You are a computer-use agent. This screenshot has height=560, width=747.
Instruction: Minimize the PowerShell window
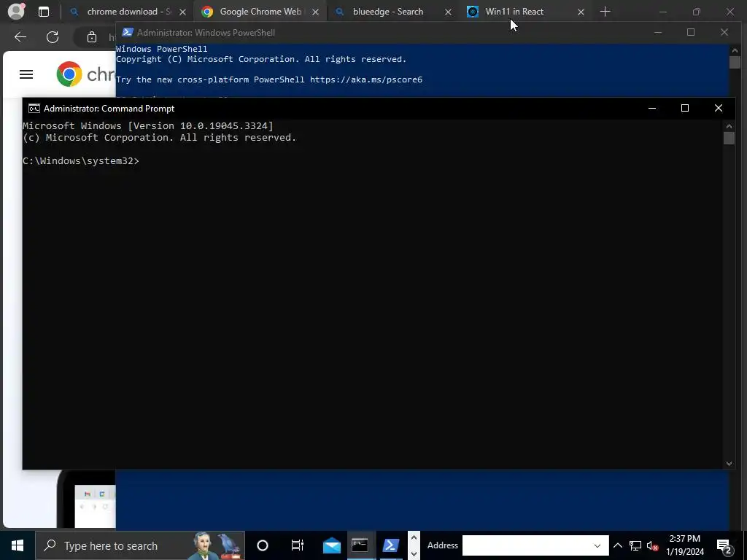[658, 32]
